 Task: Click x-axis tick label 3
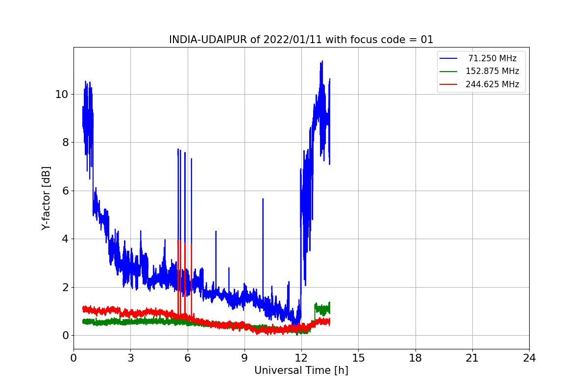click(130, 358)
